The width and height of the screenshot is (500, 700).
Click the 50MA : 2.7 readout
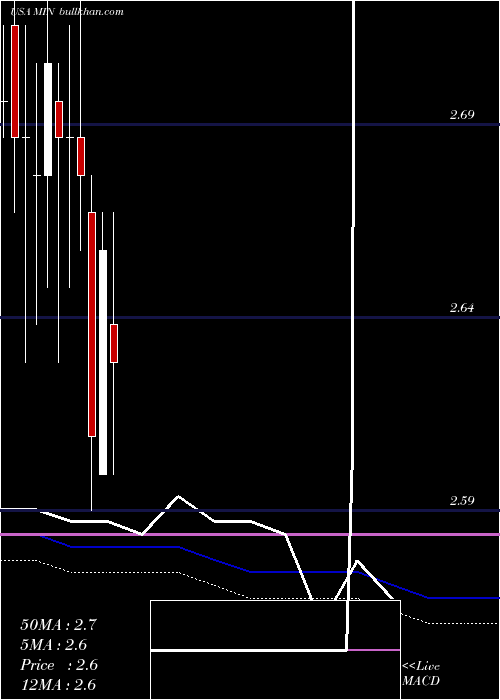(58, 625)
